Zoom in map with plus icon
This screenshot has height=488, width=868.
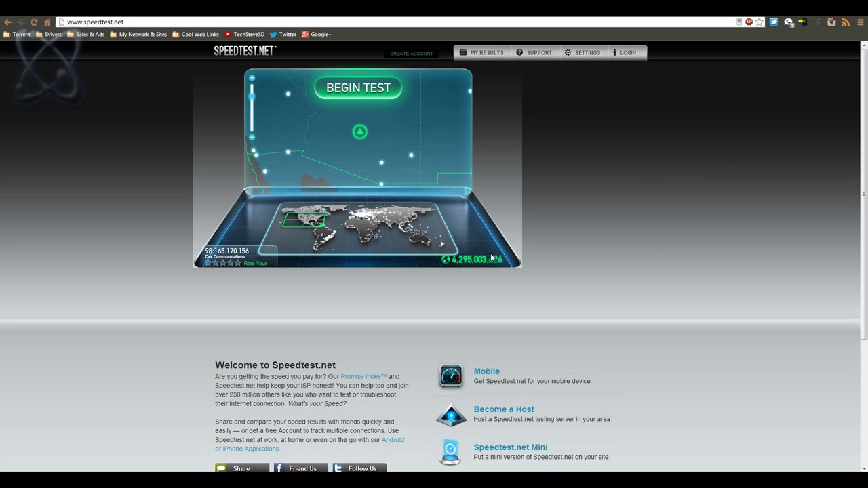point(252,78)
